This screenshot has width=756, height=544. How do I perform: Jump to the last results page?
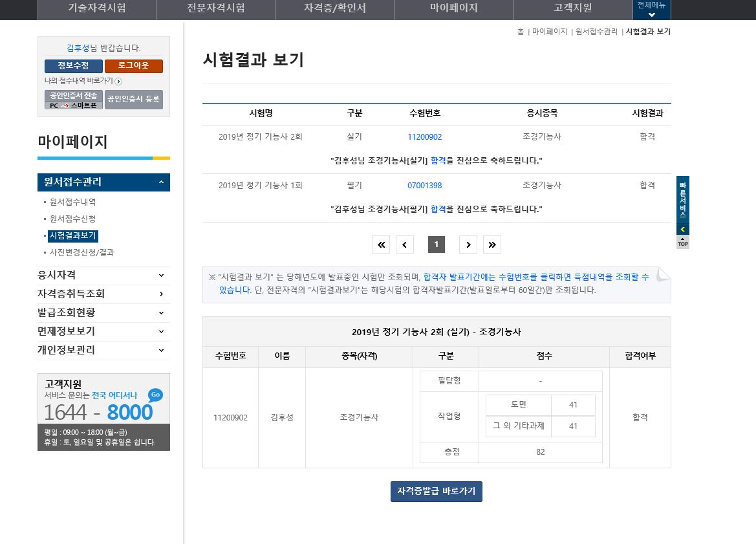(x=492, y=245)
